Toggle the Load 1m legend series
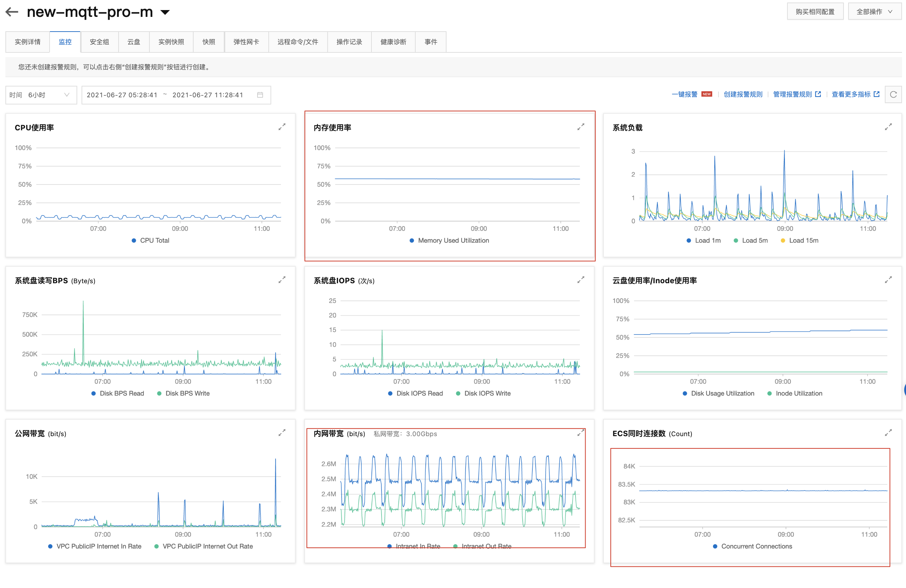Image resolution: width=906 pixels, height=588 pixels. [703, 241]
